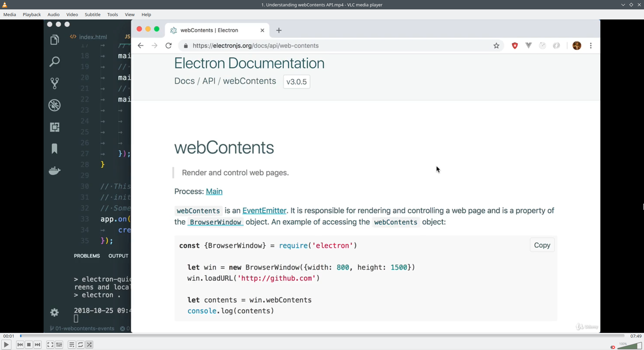Open Debug icon in VS Code sidebar
644x350 pixels.
55,105
